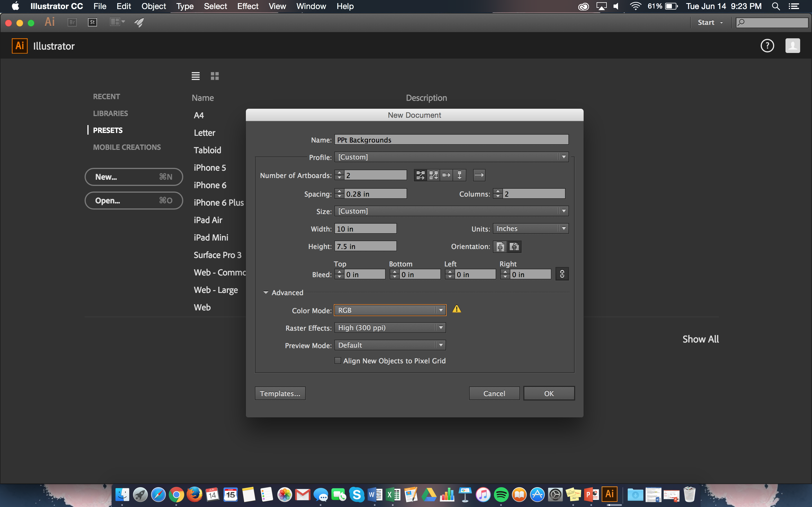
Task: Click the Illustrator app icon in dock
Action: (x=611, y=494)
